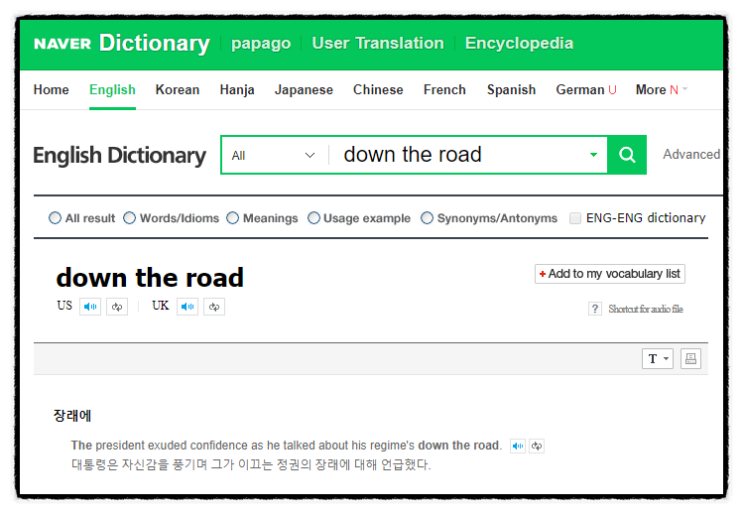Open the papago link
Viewport: 743px width, 514px height.
[261, 44]
